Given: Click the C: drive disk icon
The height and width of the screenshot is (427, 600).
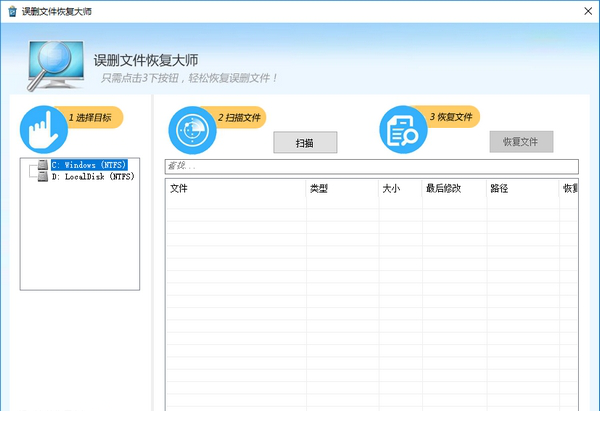Looking at the screenshot, I should point(43,165).
